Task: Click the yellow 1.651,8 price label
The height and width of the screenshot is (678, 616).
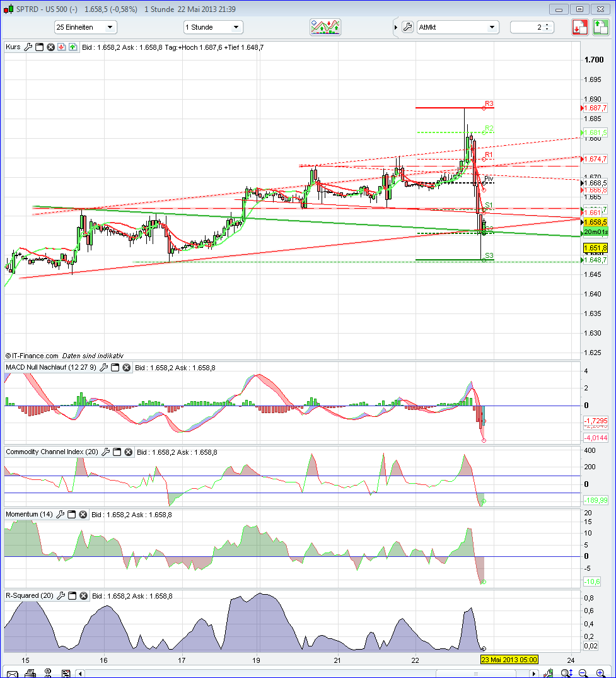Action: (x=595, y=248)
